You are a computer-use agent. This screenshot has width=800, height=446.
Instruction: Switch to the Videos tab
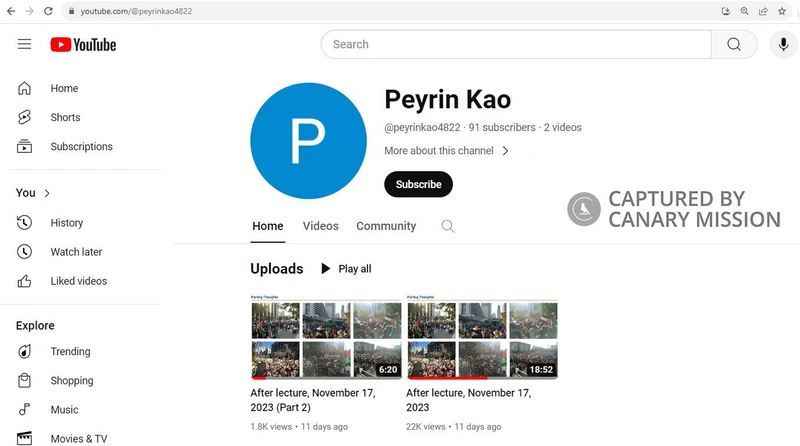click(320, 226)
